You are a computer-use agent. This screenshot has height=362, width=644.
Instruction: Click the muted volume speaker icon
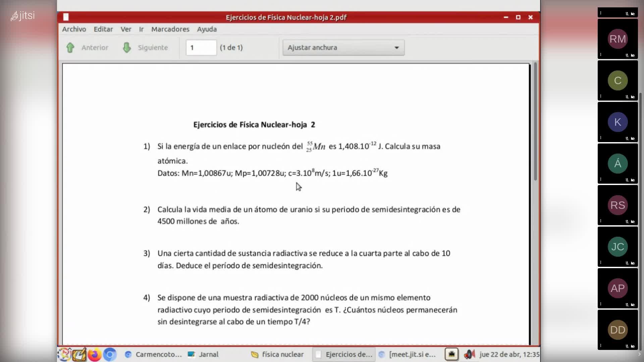pyautogui.click(x=469, y=354)
